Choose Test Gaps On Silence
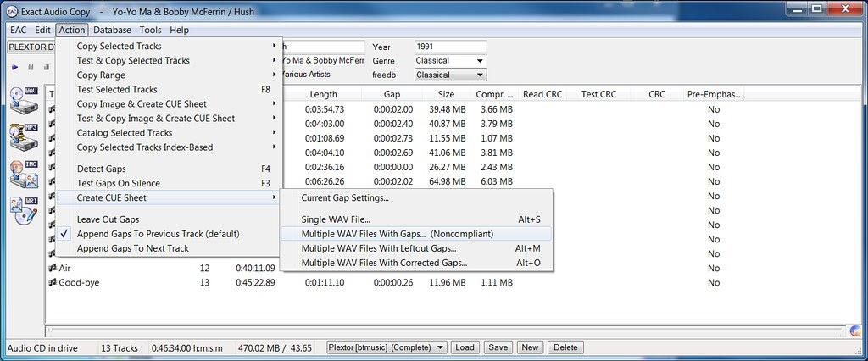The image size is (868, 361). coord(170,183)
